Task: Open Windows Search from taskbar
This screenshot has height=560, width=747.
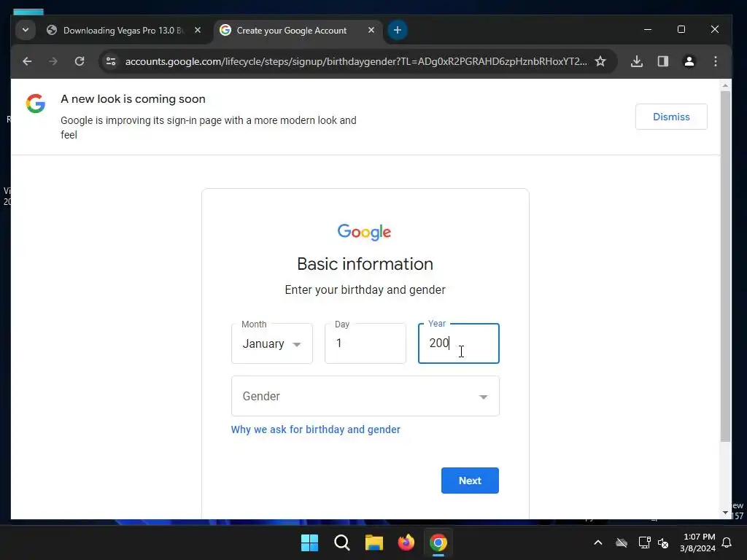Action: 342,542
